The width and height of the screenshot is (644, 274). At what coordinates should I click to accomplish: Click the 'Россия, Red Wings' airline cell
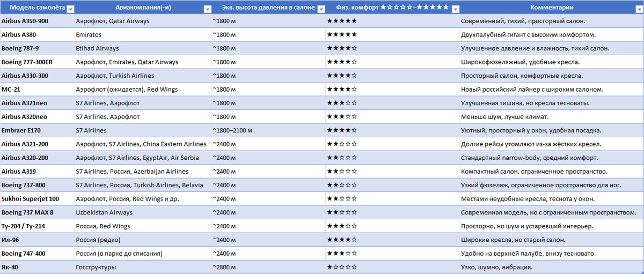pyautogui.click(x=143, y=226)
